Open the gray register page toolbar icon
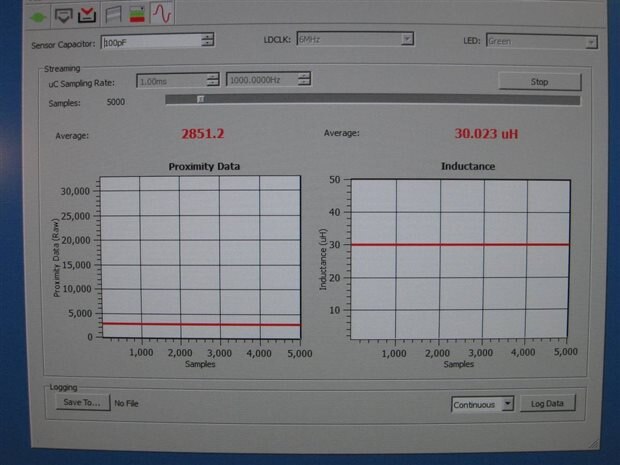Viewport: 620px width, 465px height. [x=113, y=15]
